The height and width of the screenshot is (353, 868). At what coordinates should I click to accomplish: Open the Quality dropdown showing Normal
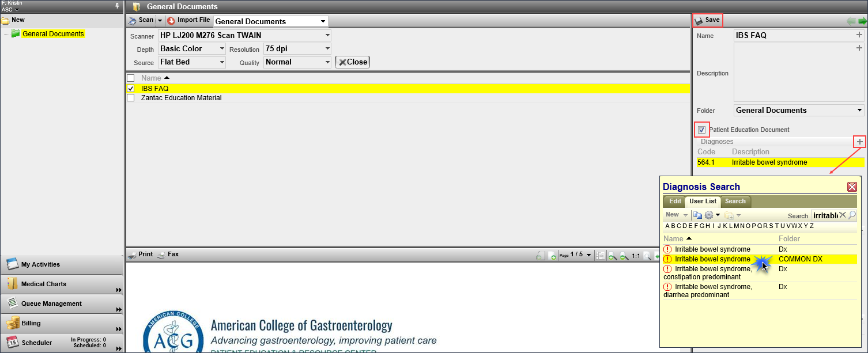point(297,62)
